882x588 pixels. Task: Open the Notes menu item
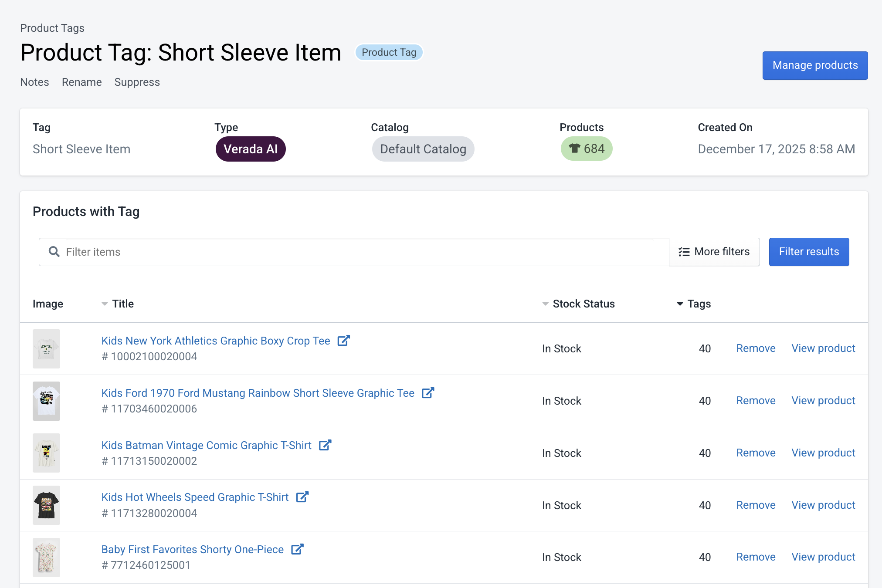coord(34,82)
